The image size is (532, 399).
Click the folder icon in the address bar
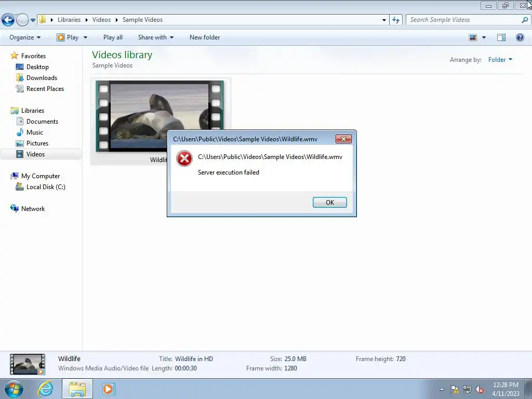42,20
